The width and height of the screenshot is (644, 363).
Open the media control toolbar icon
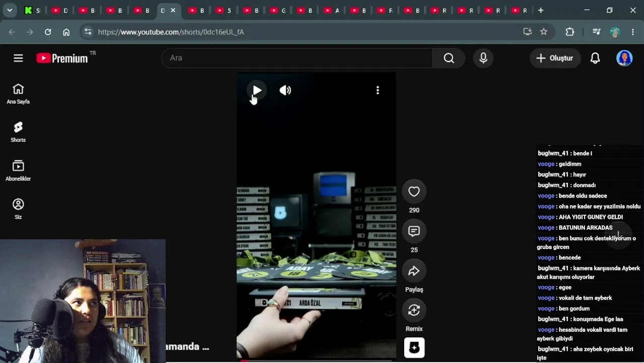(597, 32)
